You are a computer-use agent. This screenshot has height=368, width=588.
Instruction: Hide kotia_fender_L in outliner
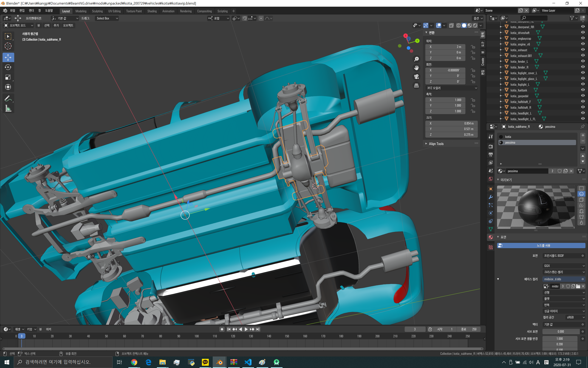[x=583, y=61]
